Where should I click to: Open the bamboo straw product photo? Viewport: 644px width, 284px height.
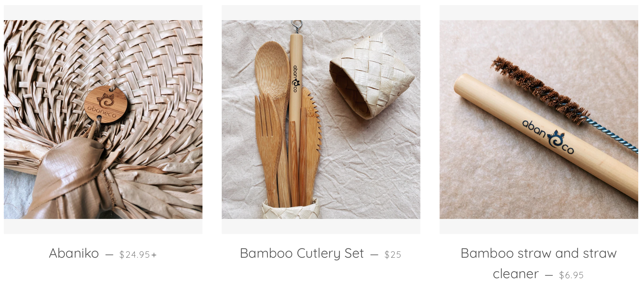pyautogui.click(x=539, y=120)
